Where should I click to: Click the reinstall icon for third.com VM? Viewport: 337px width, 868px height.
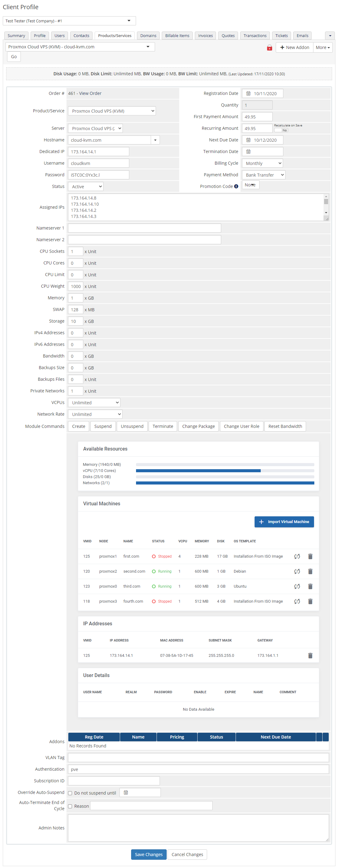coord(297,586)
